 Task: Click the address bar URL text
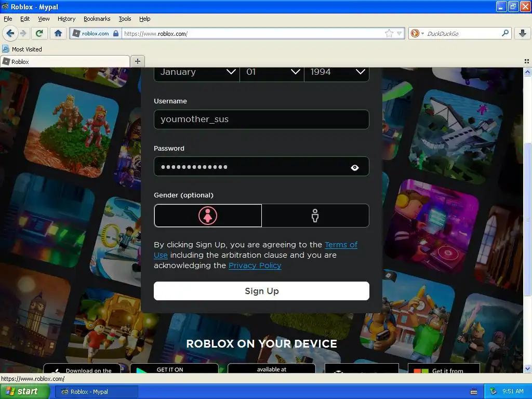[x=156, y=34]
